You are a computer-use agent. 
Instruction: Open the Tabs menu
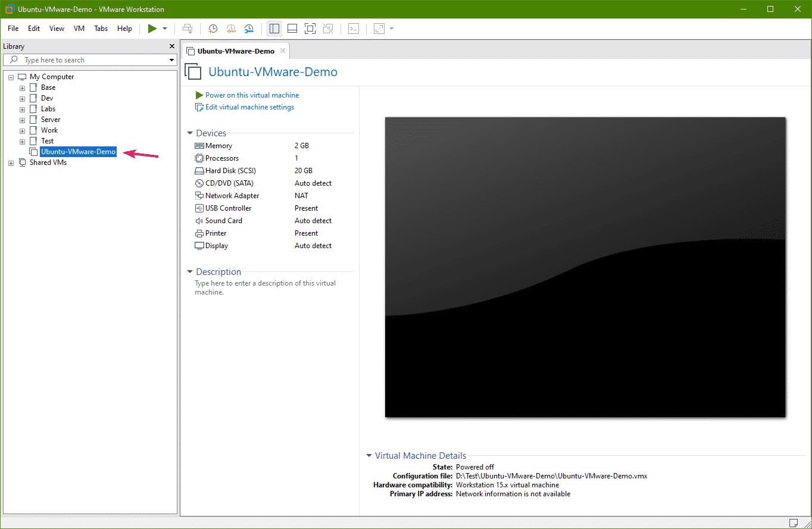click(x=101, y=29)
